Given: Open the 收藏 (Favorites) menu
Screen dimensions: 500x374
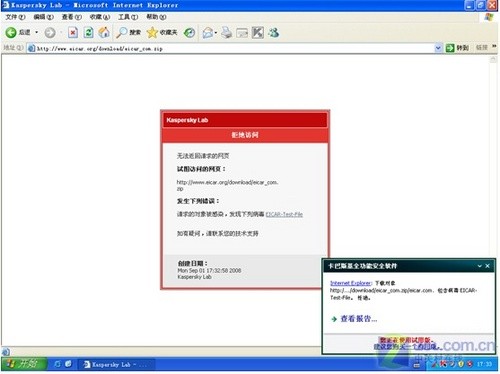Looking at the screenshot, I should [x=100, y=17].
